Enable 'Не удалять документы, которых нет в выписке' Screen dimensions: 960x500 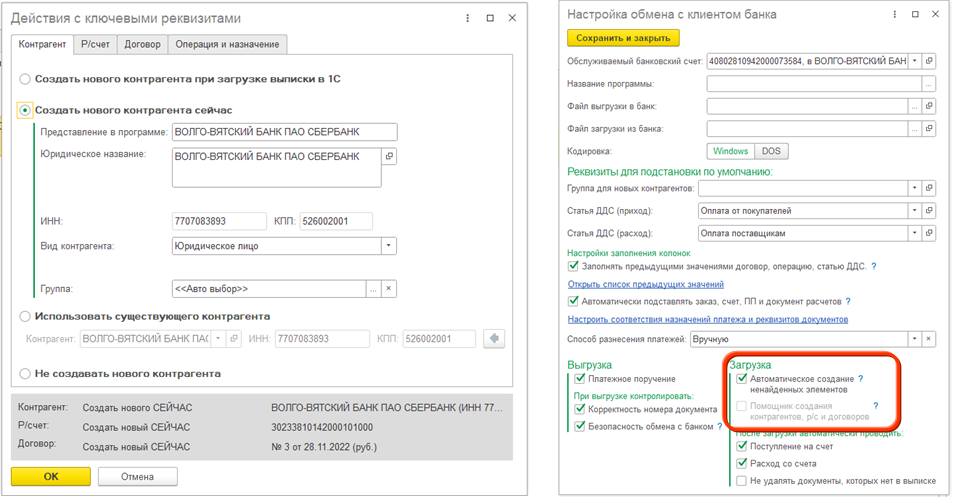tap(741, 481)
